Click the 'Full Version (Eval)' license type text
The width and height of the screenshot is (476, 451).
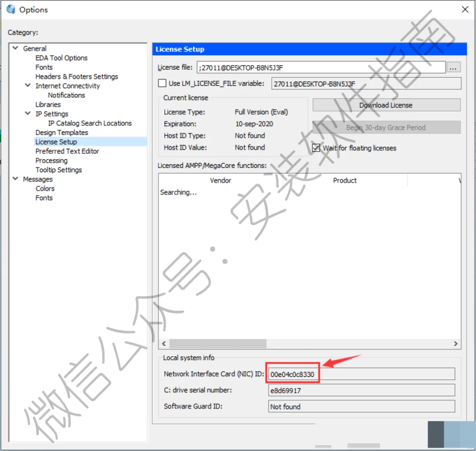pos(261,112)
